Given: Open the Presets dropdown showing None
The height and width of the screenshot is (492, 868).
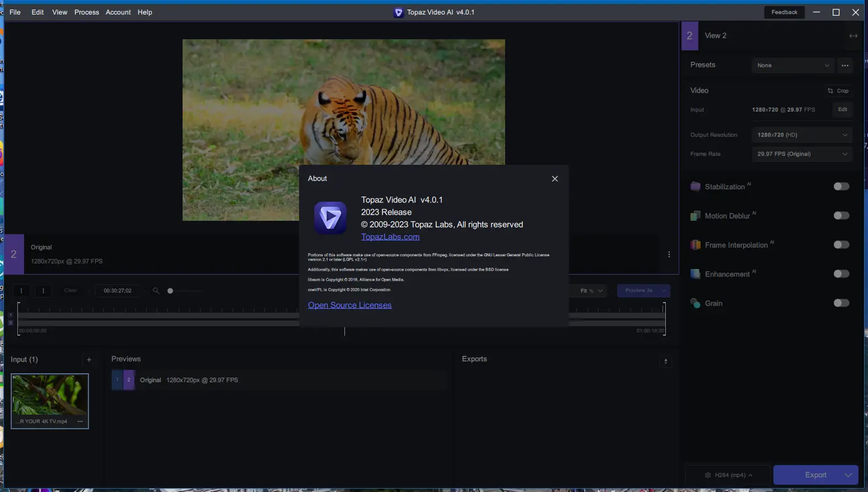Looking at the screenshot, I should (793, 66).
